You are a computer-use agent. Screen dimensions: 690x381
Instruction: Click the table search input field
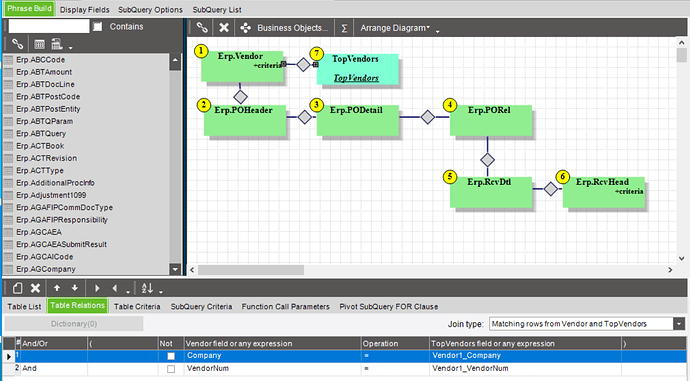[49, 26]
